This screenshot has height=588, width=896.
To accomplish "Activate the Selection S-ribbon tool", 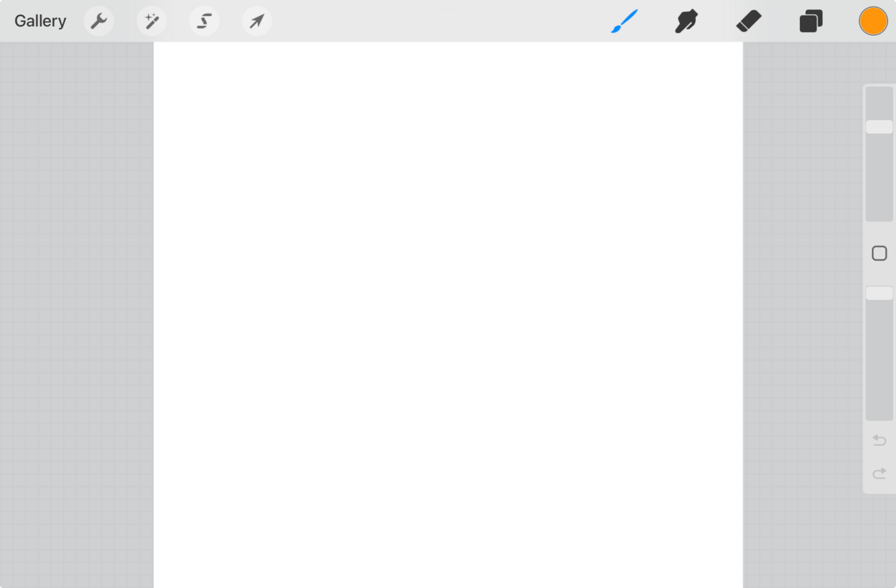I will pos(204,21).
